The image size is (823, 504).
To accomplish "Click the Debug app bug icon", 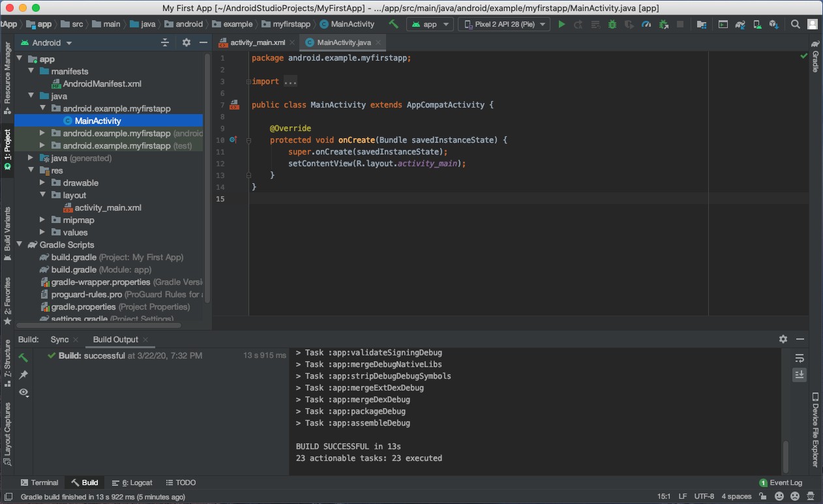I will click(x=612, y=24).
